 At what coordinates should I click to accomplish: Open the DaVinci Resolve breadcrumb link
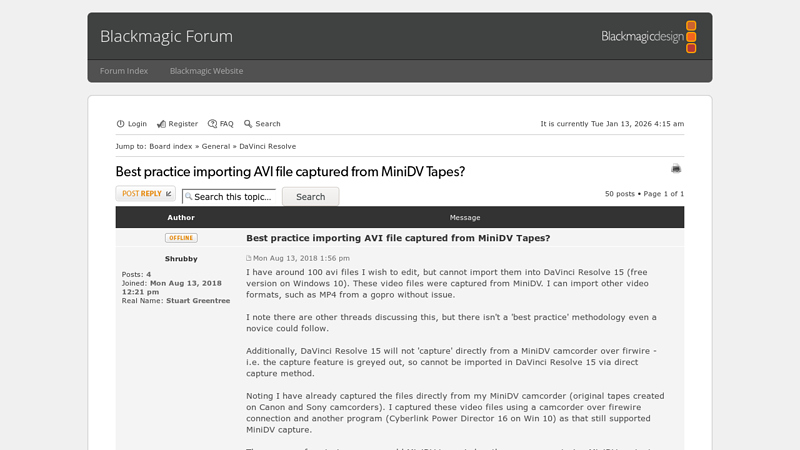click(x=267, y=147)
